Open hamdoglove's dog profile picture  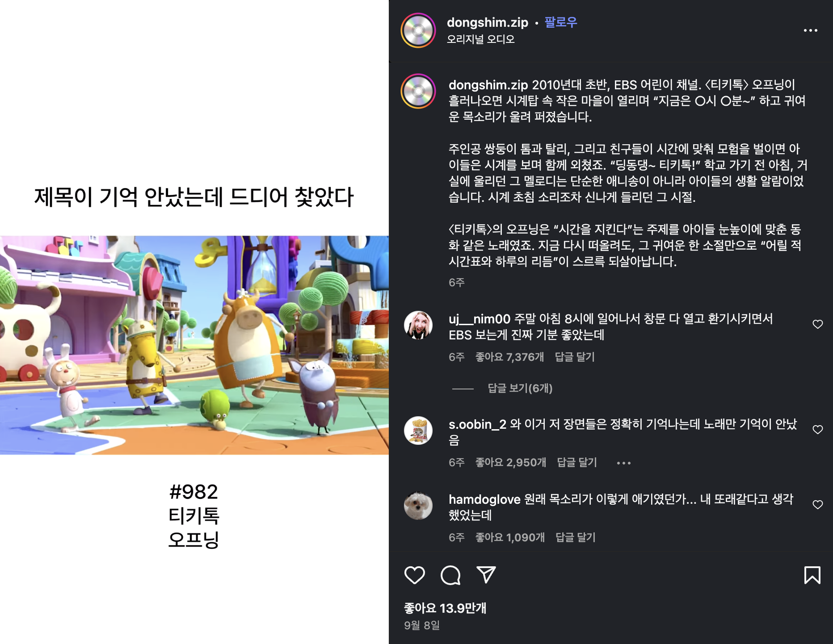click(x=418, y=506)
